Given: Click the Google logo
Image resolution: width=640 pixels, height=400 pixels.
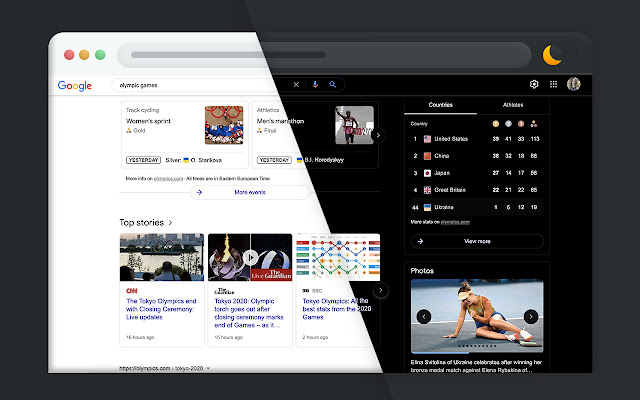Looking at the screenshot, I should 75,85.
